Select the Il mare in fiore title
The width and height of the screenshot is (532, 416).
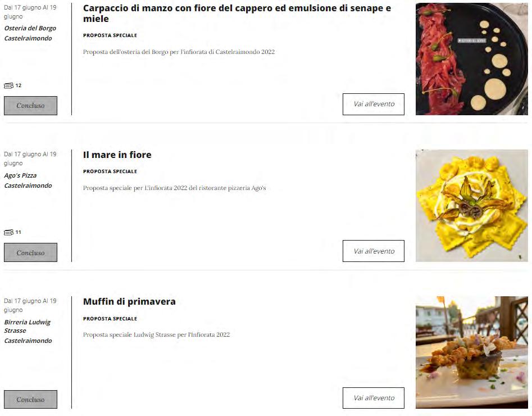coord(117,155)
